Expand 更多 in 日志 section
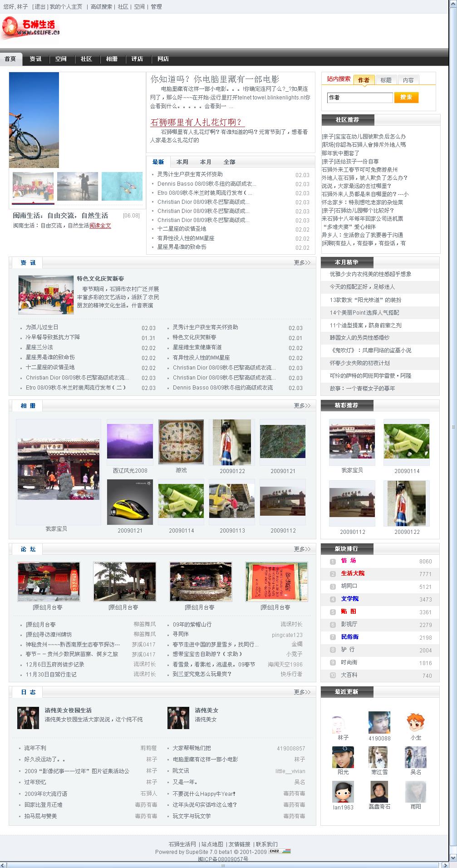Image resolution: width=457 pixels, height=868 pixels. click(302, 692)
